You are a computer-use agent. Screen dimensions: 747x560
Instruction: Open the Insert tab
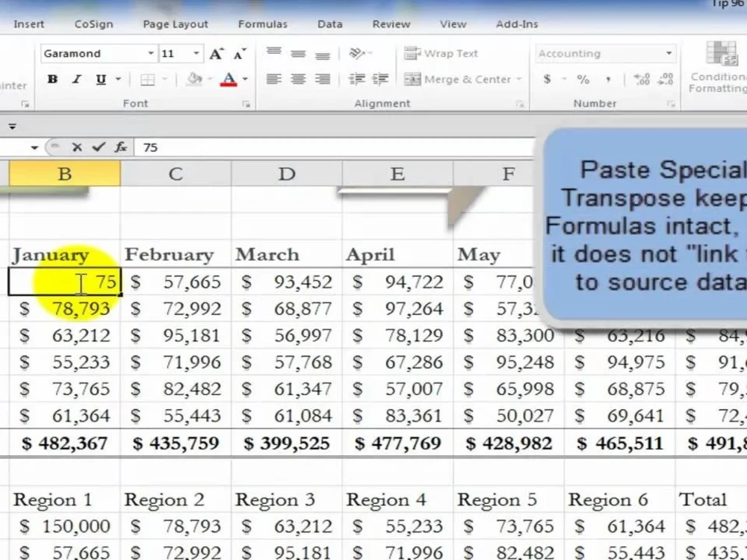click(x=28, y=24)
